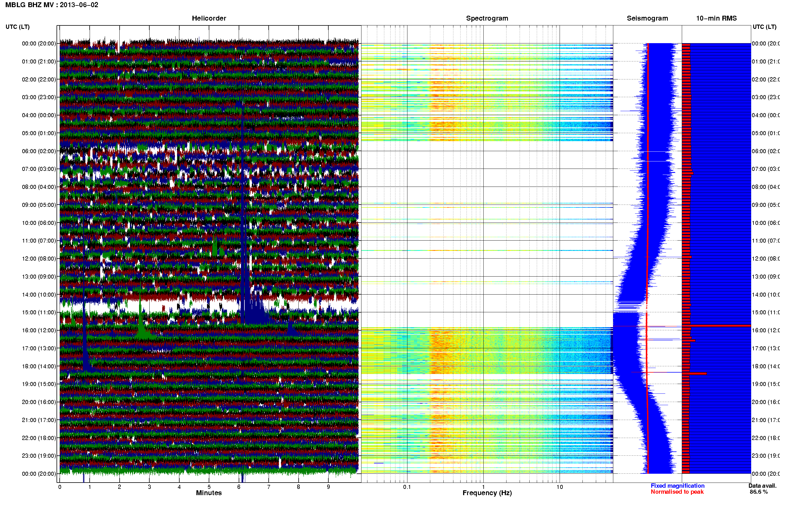Click the title 'MBLG BHZ MV : 2013-06-02'

[52, 5]
